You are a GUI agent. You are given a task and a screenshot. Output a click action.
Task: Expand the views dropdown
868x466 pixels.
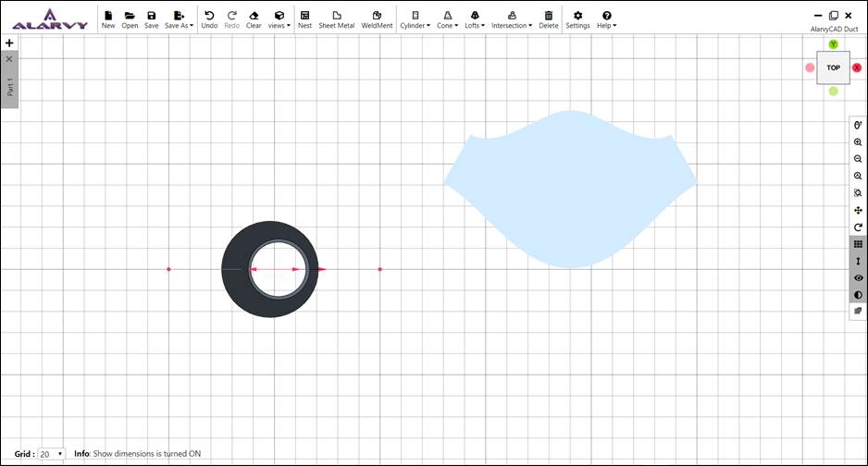tap(279, 19)
